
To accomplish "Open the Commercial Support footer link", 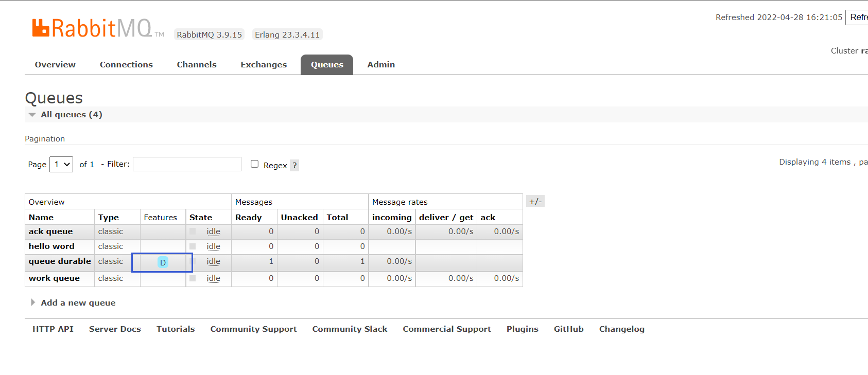I will [x=447, y=329].
